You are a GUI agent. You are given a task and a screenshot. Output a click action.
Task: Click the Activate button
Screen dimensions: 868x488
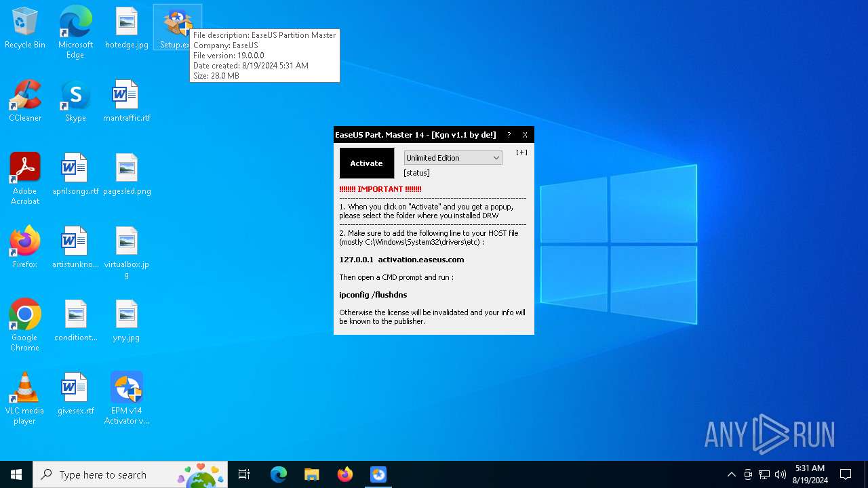(x=366, y=163)
